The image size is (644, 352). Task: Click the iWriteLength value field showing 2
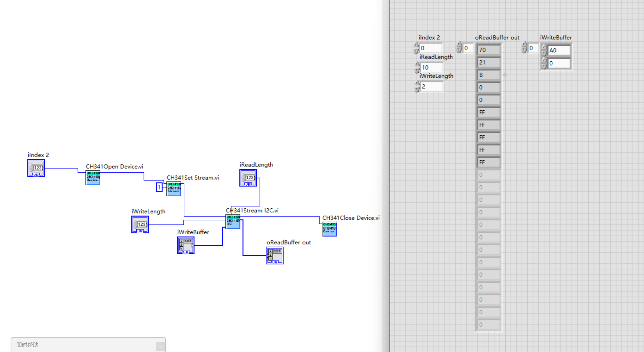432,87
